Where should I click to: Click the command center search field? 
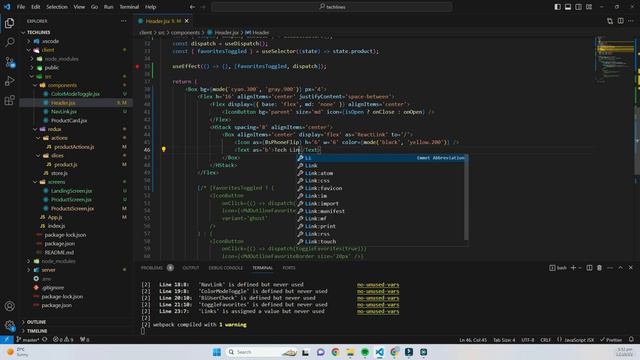[x=332, y=7]
